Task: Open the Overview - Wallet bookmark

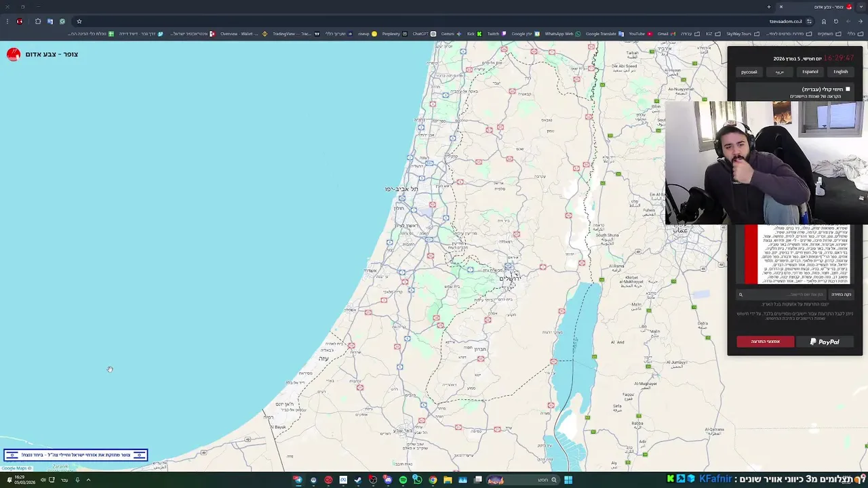Action: pos(243,34)
